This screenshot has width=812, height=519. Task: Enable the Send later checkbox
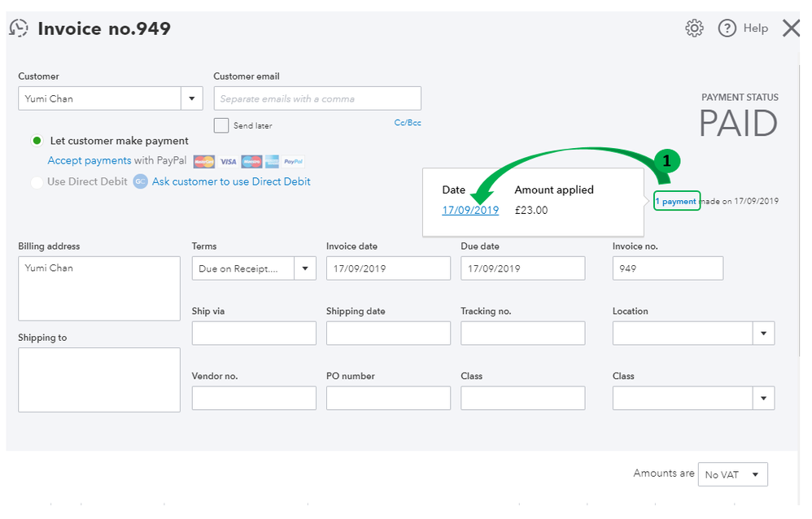point(221,125)
